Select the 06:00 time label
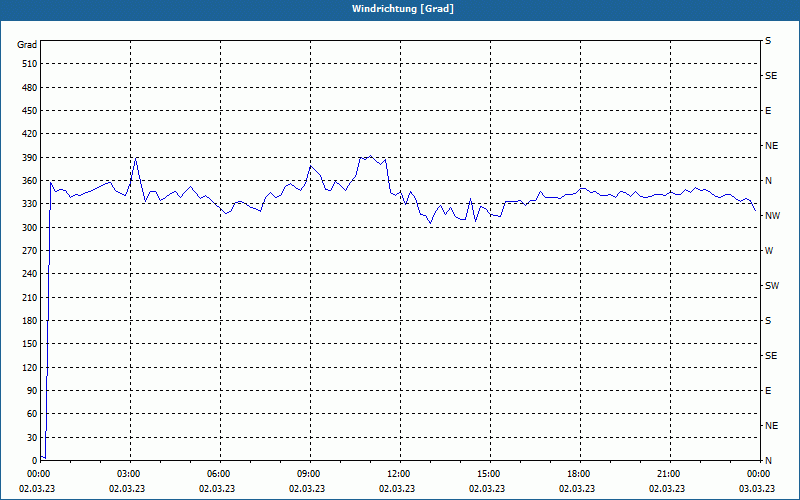This screenshot has height=500, width=800. click(218, 474)
